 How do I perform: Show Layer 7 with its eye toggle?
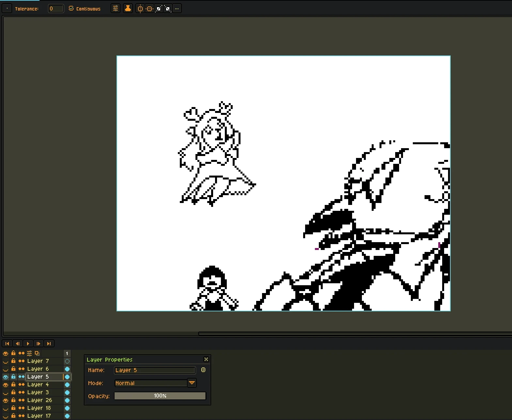[6, 361]
